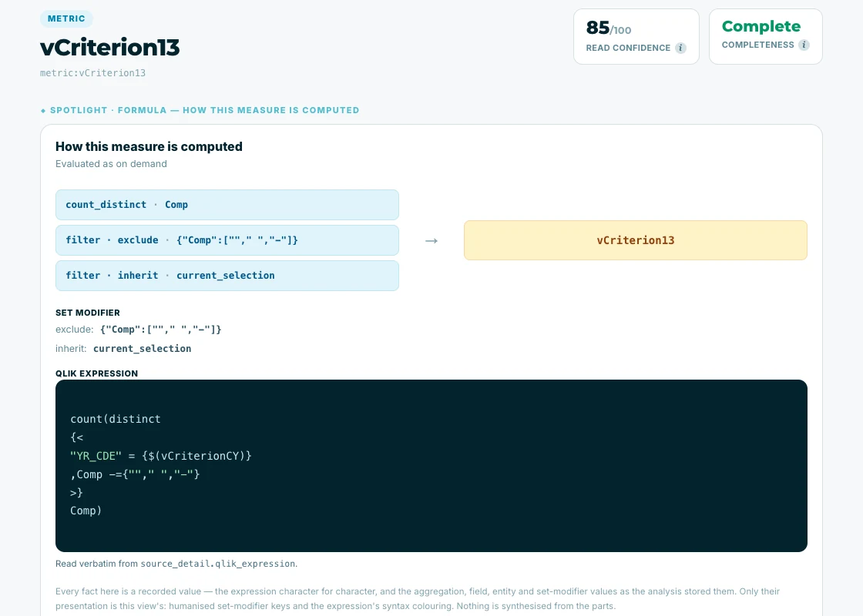Click the 'How this measure is computed' heading

click(x=149, y=147)
